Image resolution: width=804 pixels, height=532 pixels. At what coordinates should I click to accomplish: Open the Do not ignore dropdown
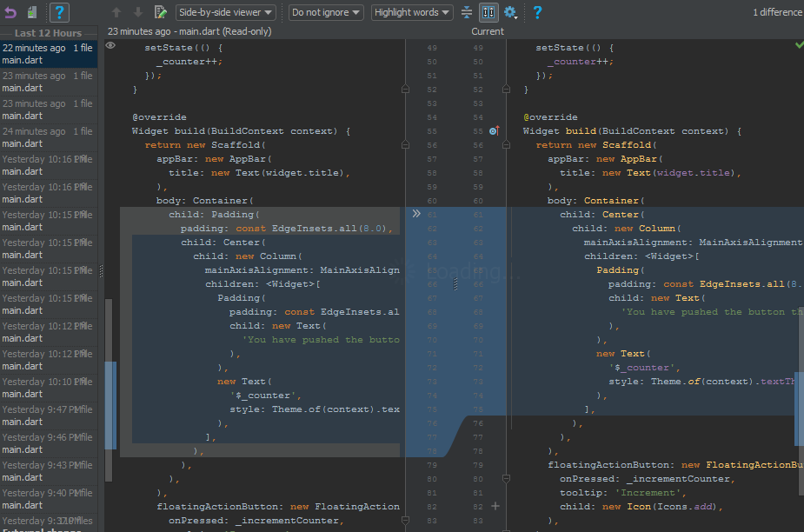coord(327,12)
